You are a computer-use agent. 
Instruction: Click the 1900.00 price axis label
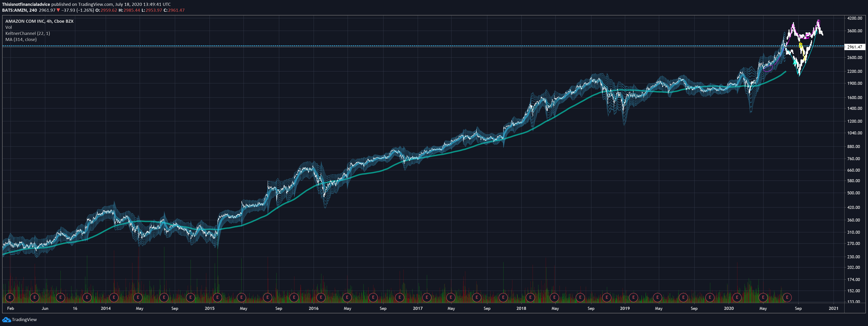[855, 83]
